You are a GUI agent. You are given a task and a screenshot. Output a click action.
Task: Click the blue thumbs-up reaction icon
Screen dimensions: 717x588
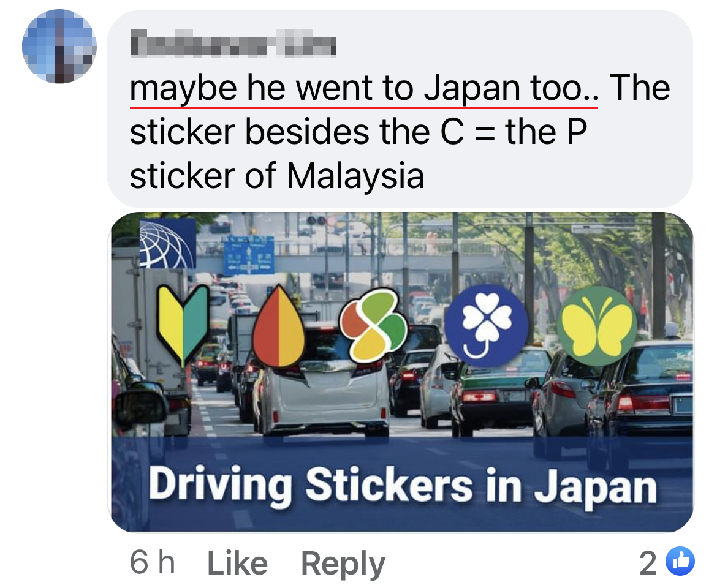[680, 560]
